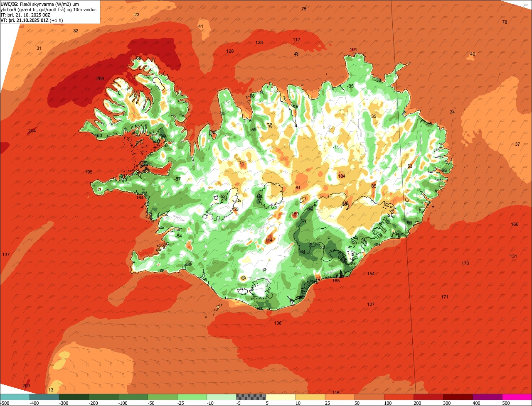Click the 500 legend tick label

pos(506,403)
